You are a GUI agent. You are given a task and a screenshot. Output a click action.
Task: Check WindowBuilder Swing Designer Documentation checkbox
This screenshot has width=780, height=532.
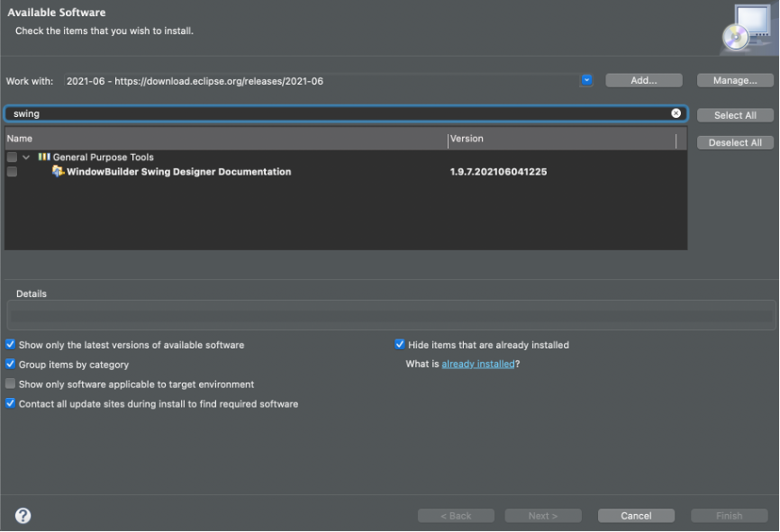[12, 172]
